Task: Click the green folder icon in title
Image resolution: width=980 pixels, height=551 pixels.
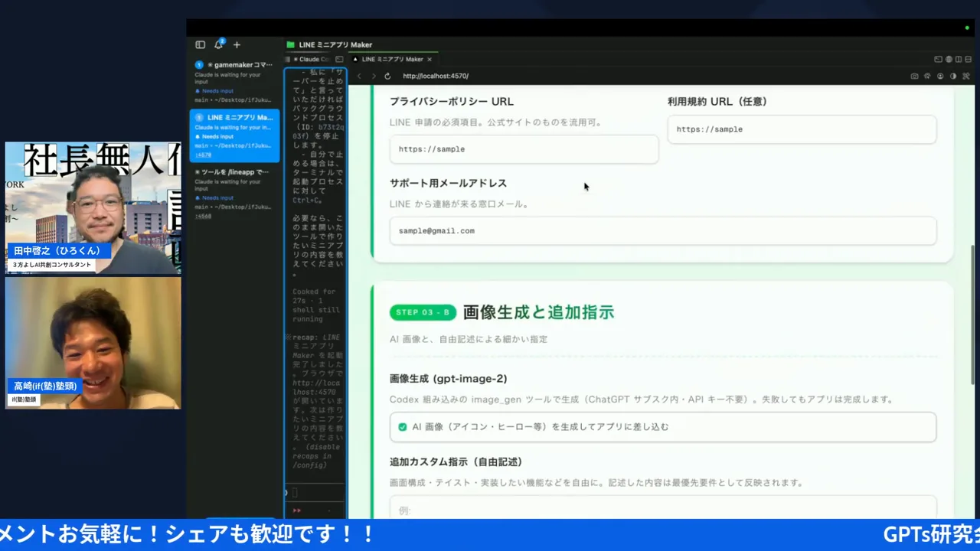Action: coord(290,44)
